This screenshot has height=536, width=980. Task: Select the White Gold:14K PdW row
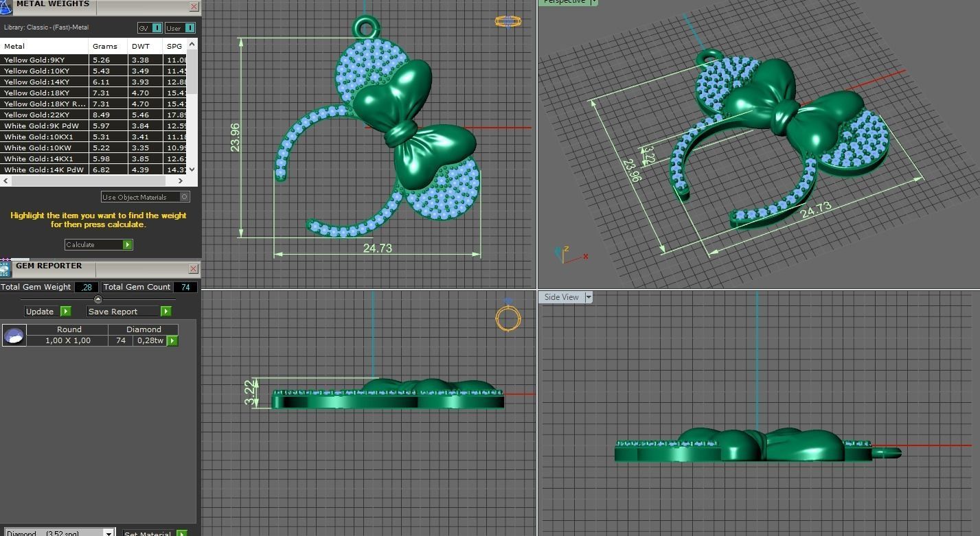pos(94,170)
